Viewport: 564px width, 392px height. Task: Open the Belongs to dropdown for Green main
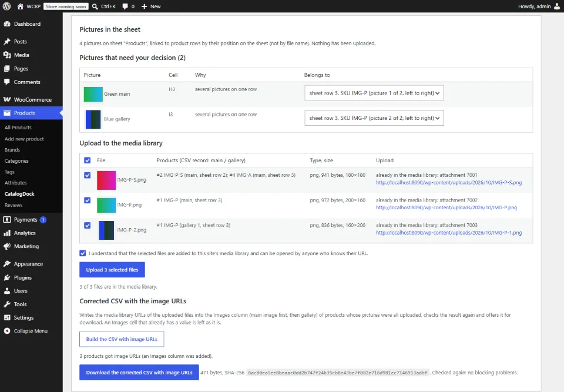[x=374, y=93]
